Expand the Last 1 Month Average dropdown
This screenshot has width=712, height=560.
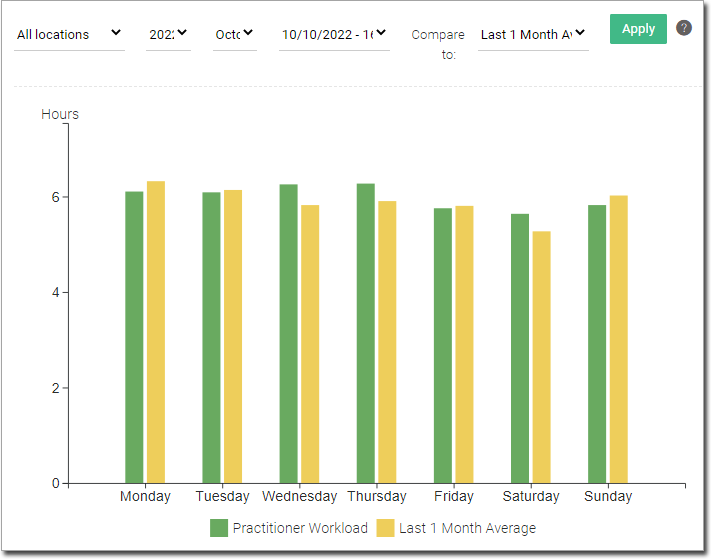[x=533, y=34]
